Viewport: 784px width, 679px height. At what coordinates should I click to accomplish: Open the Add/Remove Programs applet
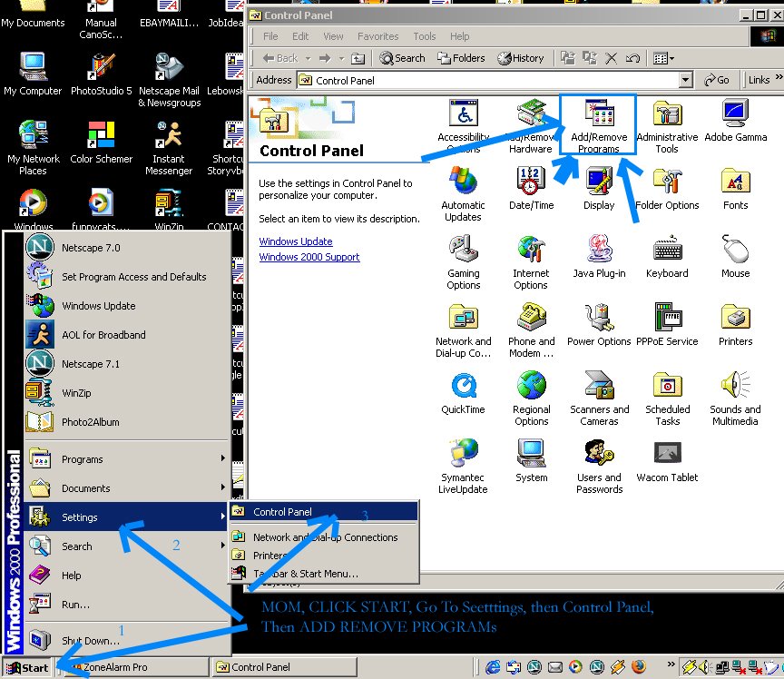click(599, 125)
